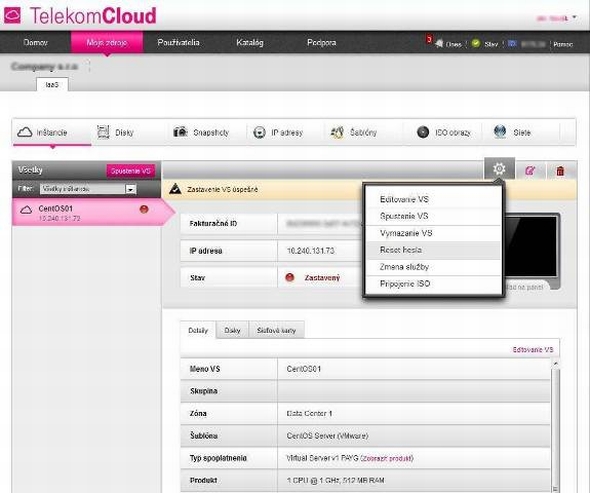This screenshot has height=493, width=590.
Task: Click the warning triangle icon in notification bar
Action: tap(175, 189)
